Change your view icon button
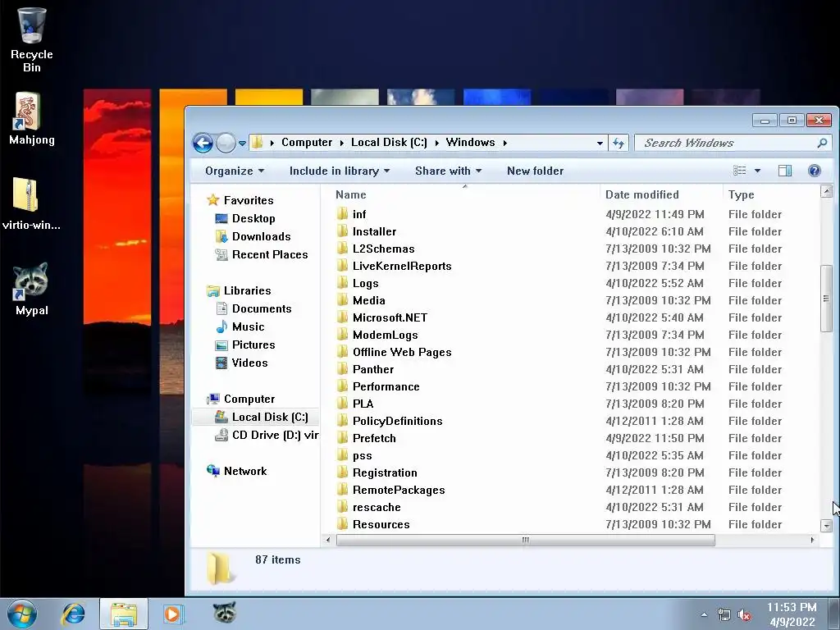 click(740, 171)
